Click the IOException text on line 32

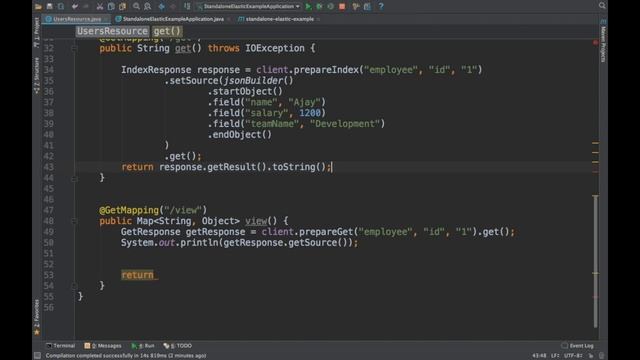pos(275,48)
